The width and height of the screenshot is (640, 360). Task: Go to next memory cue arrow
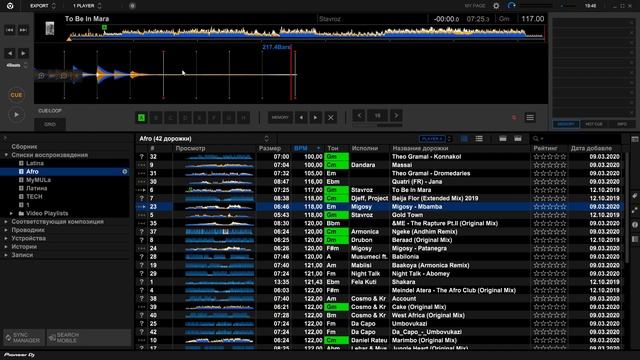click(x=316, y=118)
